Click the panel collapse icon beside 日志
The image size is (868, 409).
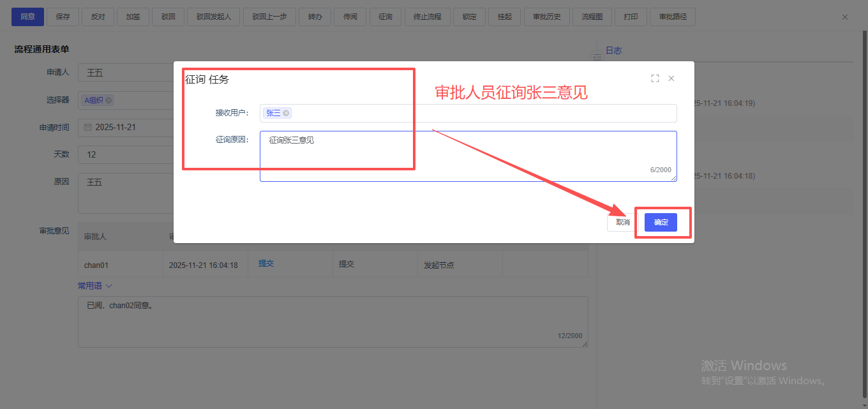tap(597, 57)
